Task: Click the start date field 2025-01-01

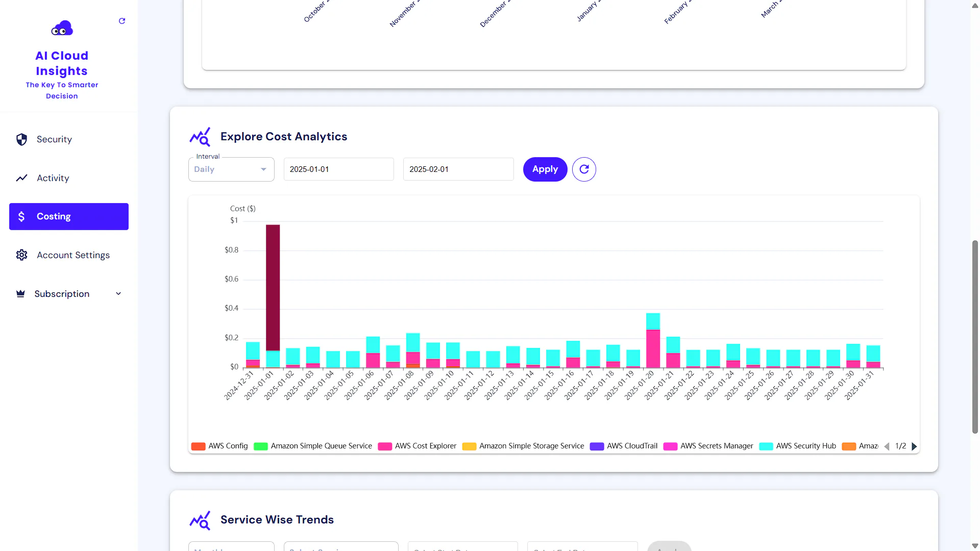Action: click(339, 169)
